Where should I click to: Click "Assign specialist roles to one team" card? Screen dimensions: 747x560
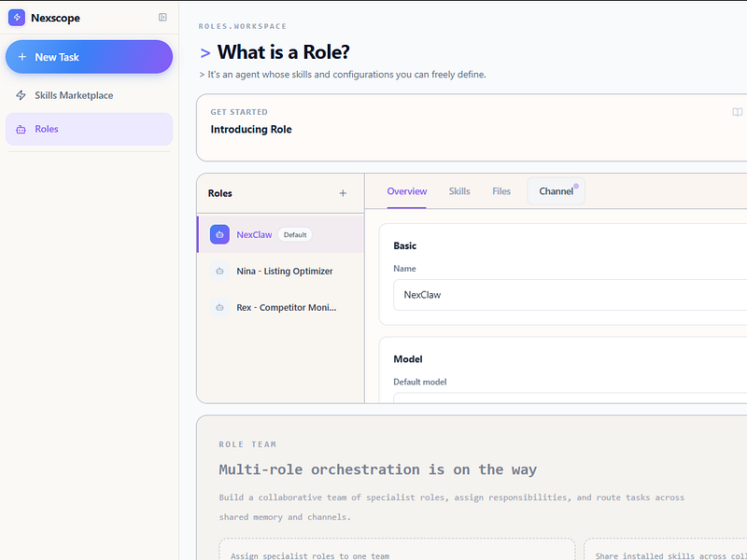point(397,549)
